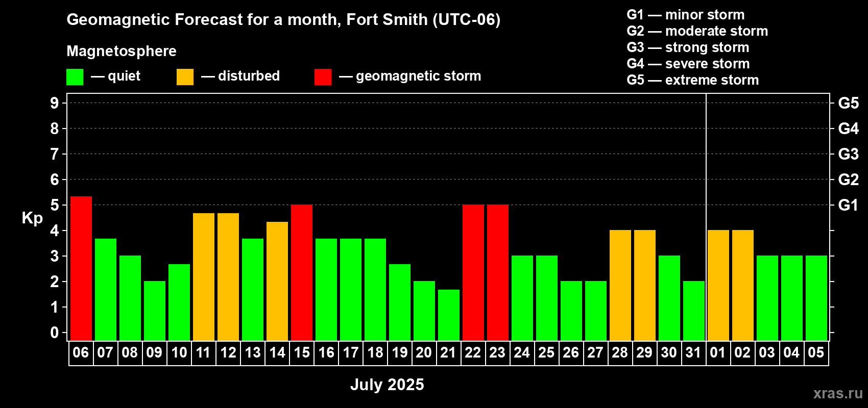Click the G4 right axis label
This screenshot has width=868, height=408.
click(849, 129)
